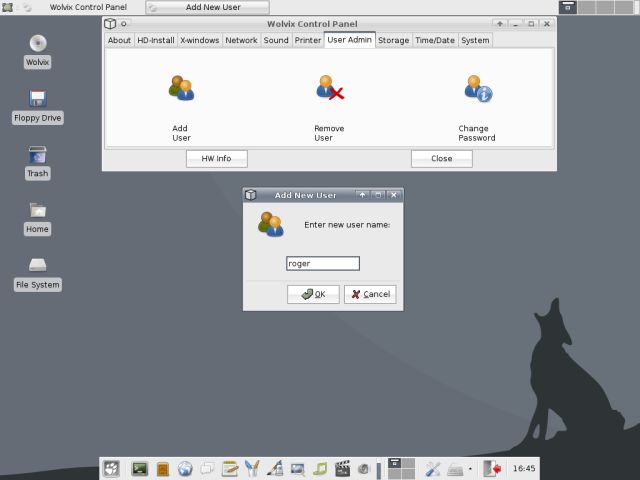Open the Change Password icon
This screenshot has width=640, height=480.
(x=478, y=88)
